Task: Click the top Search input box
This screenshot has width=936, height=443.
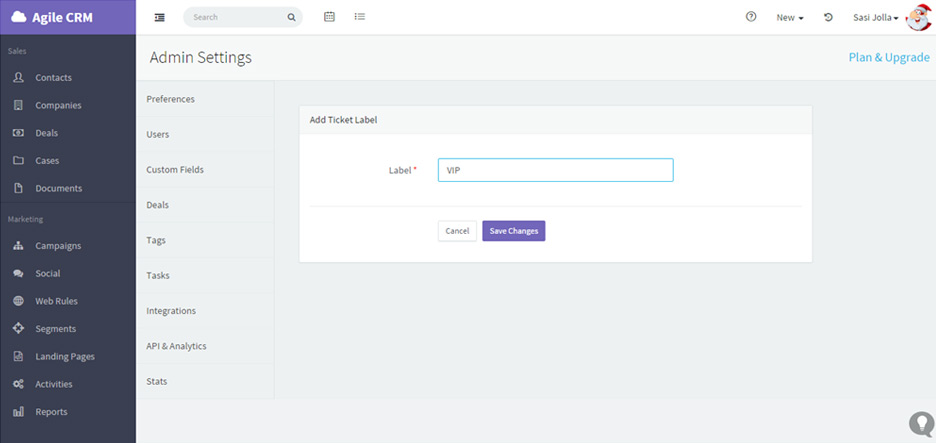Action: (243, 17)
